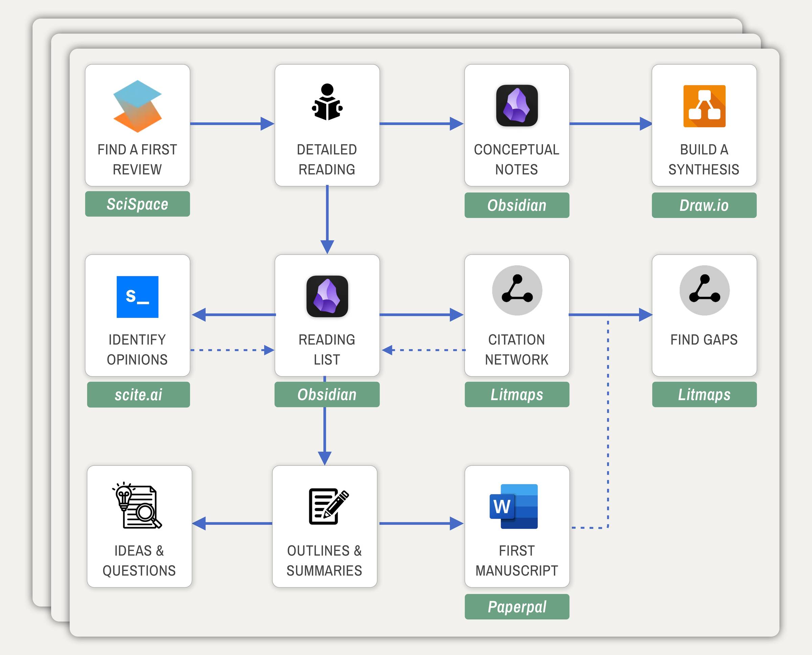
Task: Click the Litmaps label under Citation Network
Action: coord(517,395)
